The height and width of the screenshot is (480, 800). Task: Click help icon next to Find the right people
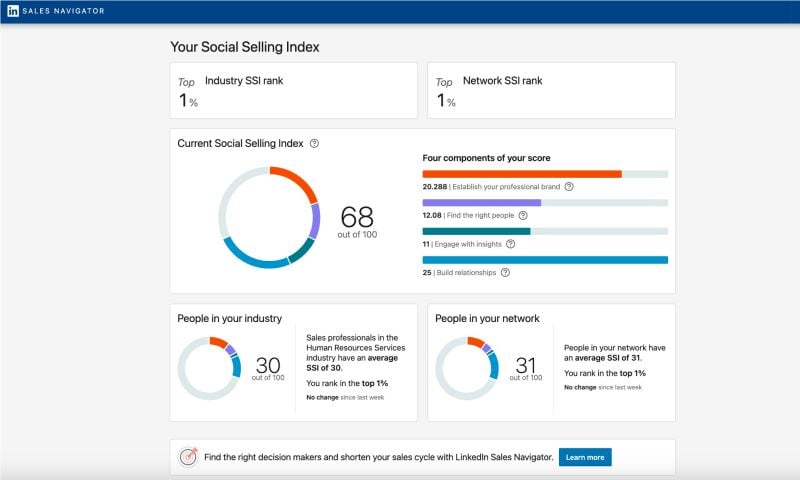click(523, 215)
